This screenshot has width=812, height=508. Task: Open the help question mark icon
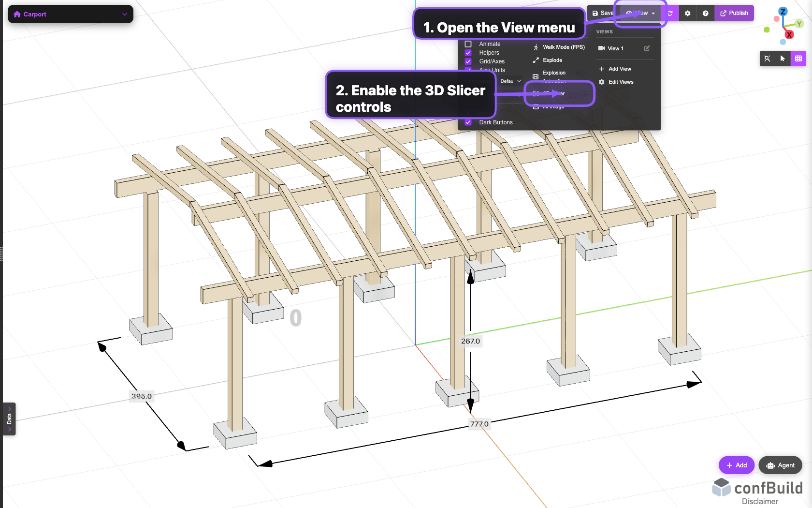click(705, 13)
